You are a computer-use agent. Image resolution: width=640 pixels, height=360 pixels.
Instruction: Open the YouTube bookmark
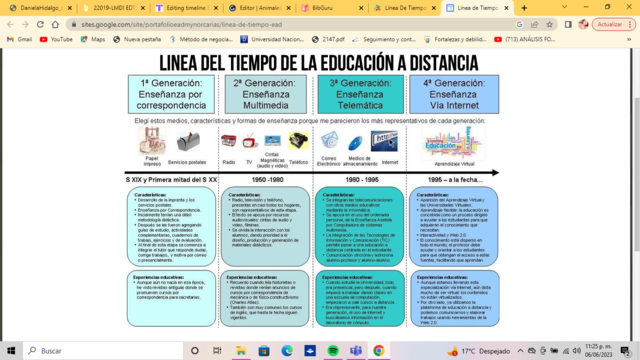click(56, 40)
